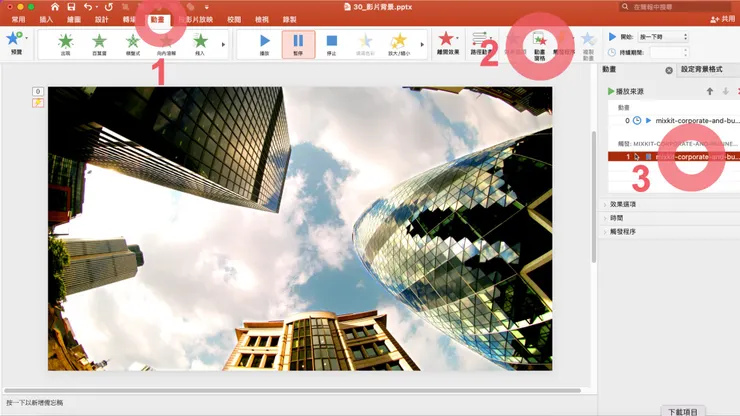Viewport: 740px width, 416px height.
Task: Open the 插入 (Insert) ribbon tab
Action: pos(46,19)
